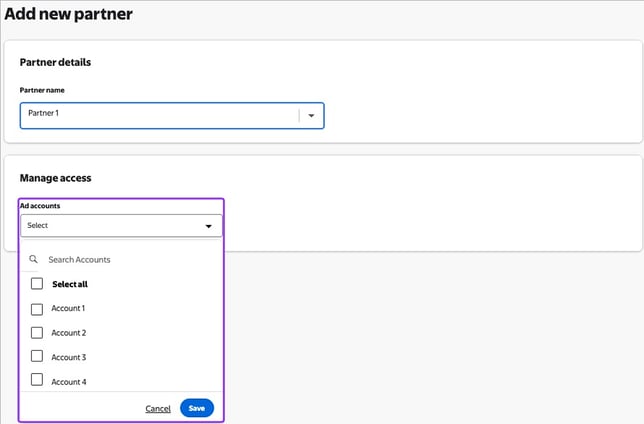644x424 pixels.
Task: Save the selected ad accounts
Action: [x=197, y=408]
